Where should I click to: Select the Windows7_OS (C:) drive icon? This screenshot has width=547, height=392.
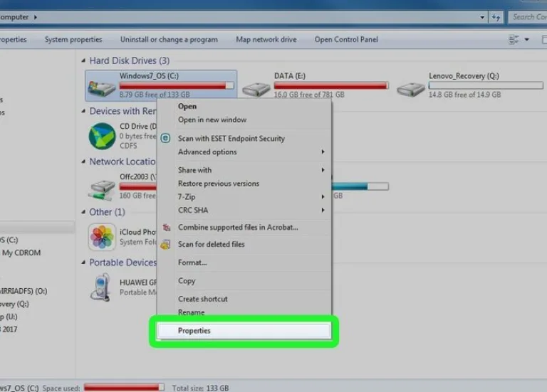point(102,88)
